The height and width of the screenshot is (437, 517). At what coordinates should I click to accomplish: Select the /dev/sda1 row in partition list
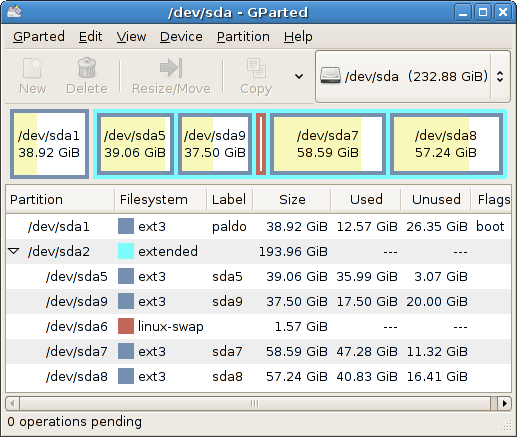point(258,226)
